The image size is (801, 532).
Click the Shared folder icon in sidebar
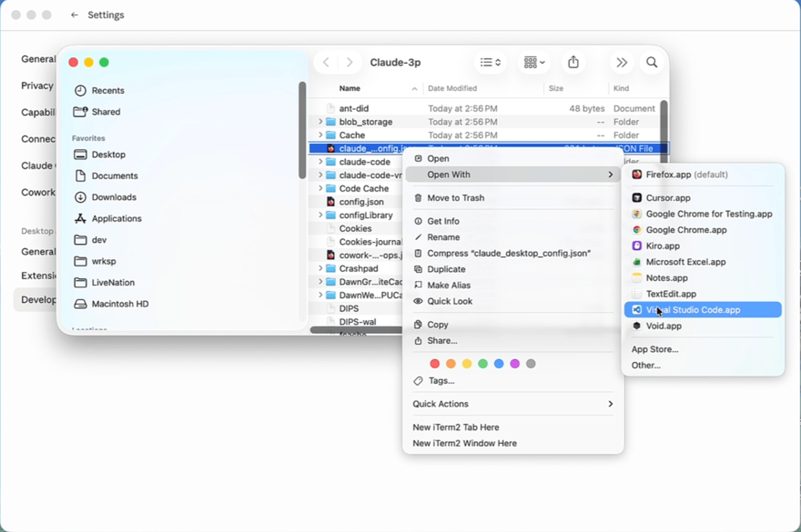coord(80,112)
